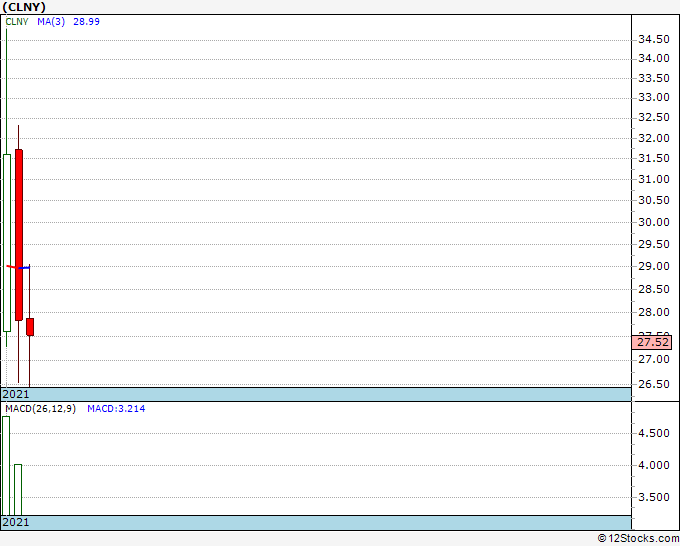Screen dimensions: 680x546
Task: Click the 30.00 price axis label
Action: click(x=654, y=222)
